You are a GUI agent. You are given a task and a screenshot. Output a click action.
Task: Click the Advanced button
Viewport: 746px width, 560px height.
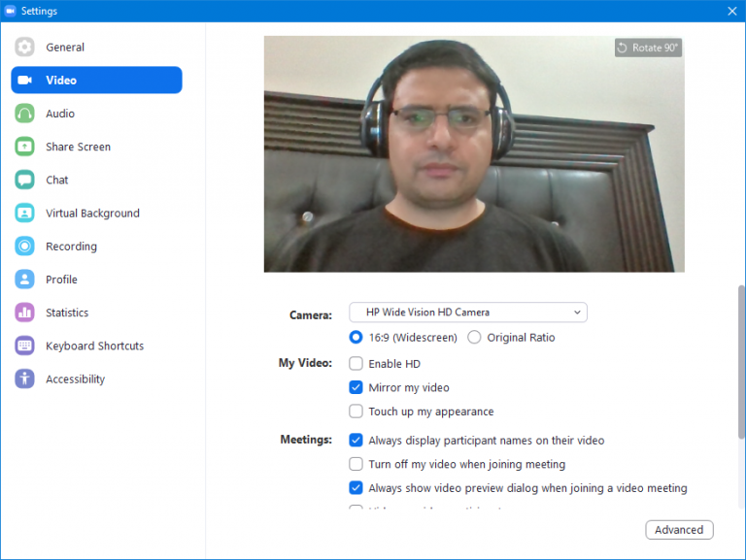pos(679,530)
